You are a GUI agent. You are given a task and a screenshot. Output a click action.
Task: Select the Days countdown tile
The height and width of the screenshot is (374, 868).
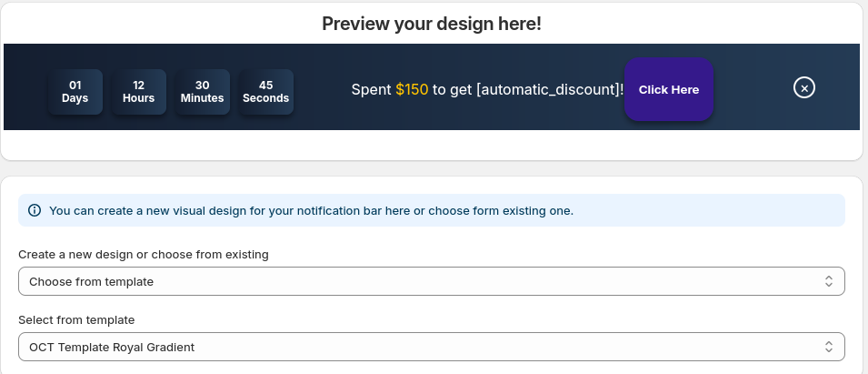coord(75,92)
